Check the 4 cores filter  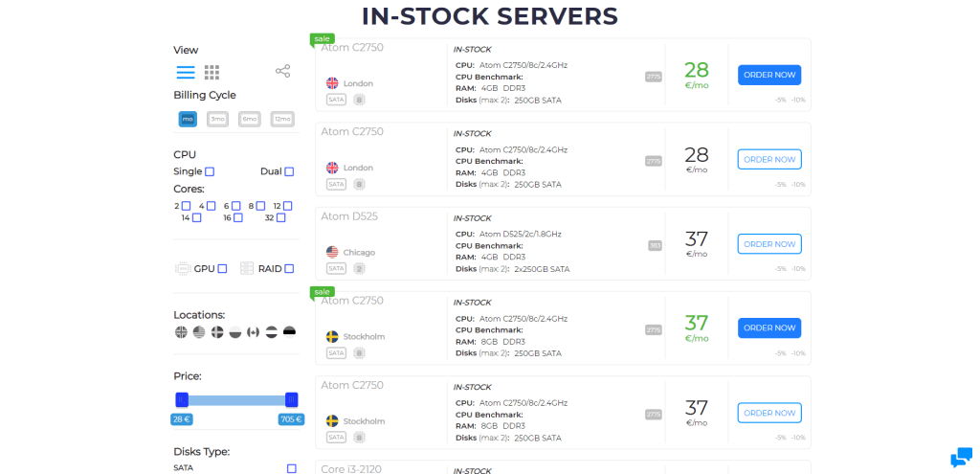211,206
